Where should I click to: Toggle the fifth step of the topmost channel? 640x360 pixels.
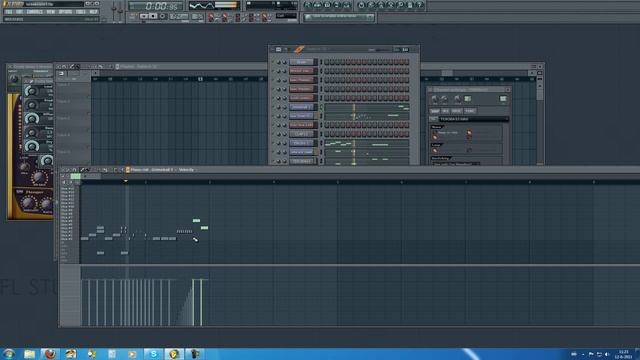tap(348, 62)
